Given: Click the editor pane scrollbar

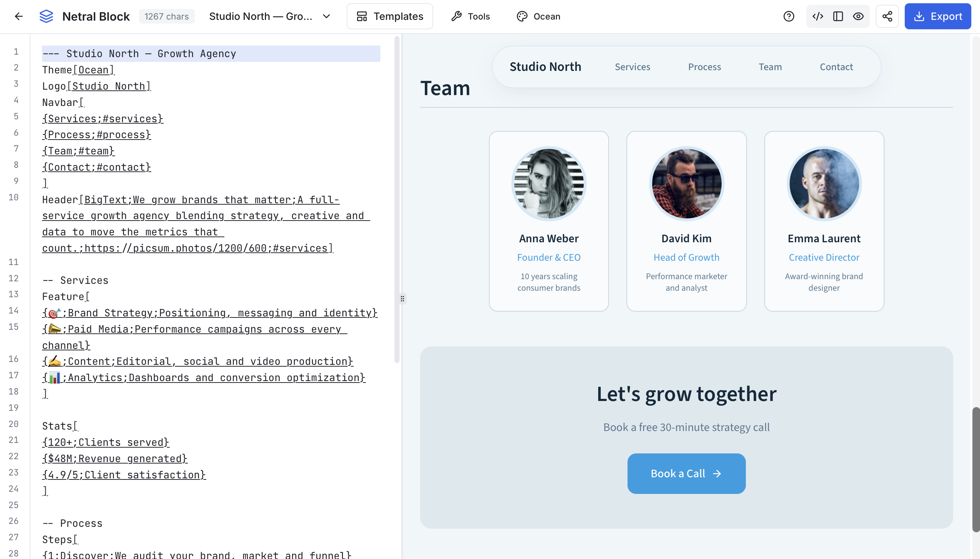Looking at the screenshot, I should tap(397, 200).
